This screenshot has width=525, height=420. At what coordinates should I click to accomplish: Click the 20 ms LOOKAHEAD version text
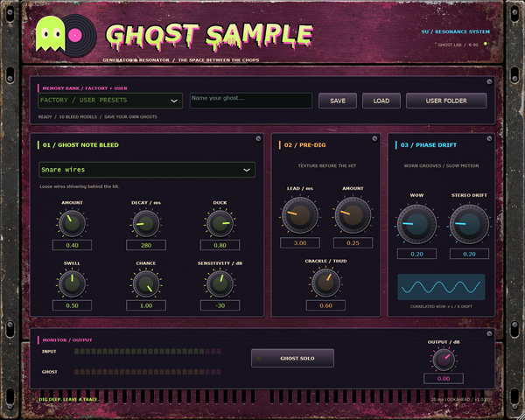click(461, 400)
